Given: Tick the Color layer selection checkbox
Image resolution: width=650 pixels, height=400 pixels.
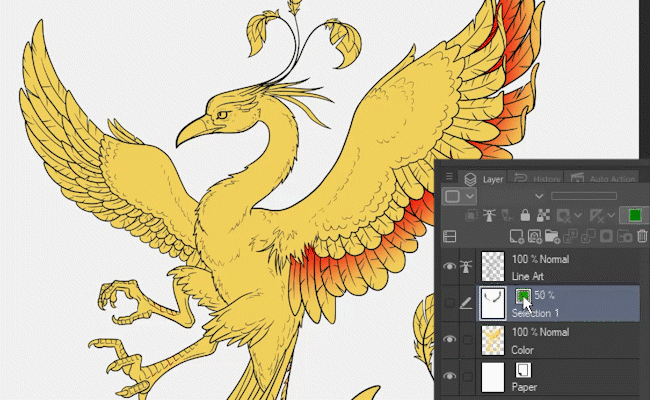Looking at the screenshot, I should (467, 340).
